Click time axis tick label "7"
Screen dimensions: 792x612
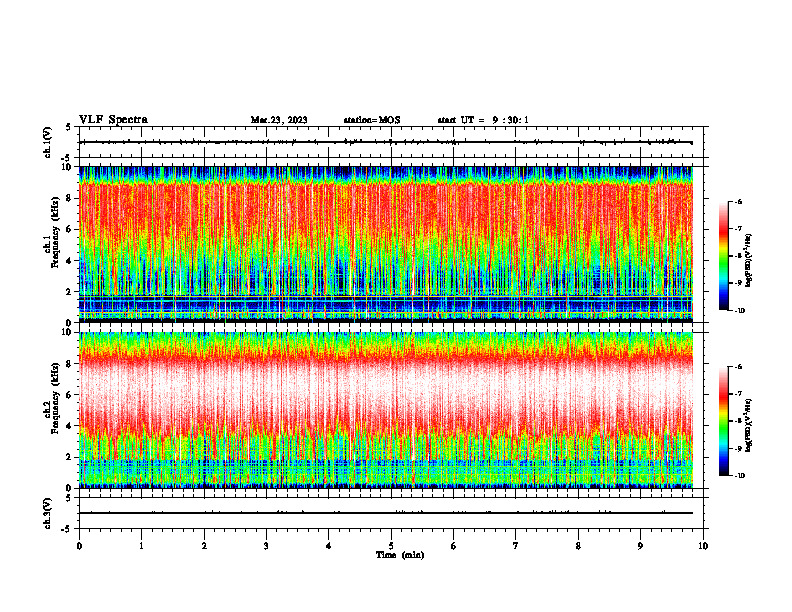[516, 546]
